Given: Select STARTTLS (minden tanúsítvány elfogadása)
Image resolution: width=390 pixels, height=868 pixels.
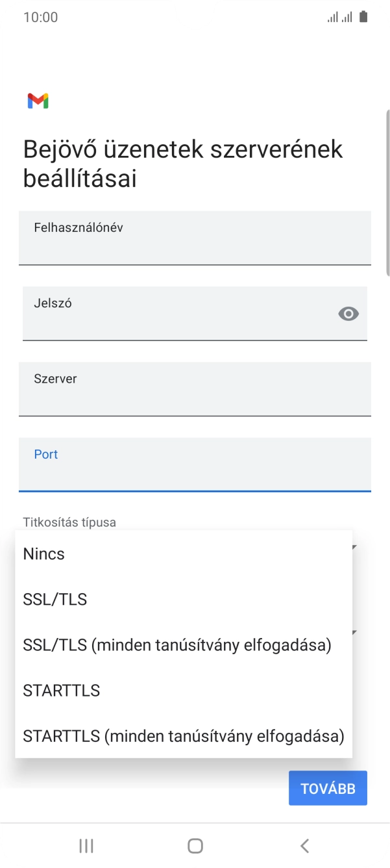Looking at the screenshot, I should point(183,735).
